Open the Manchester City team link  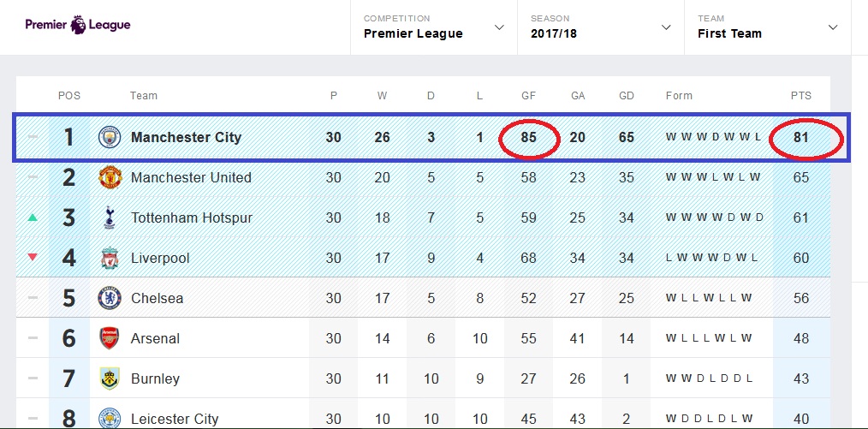[186, 137]
